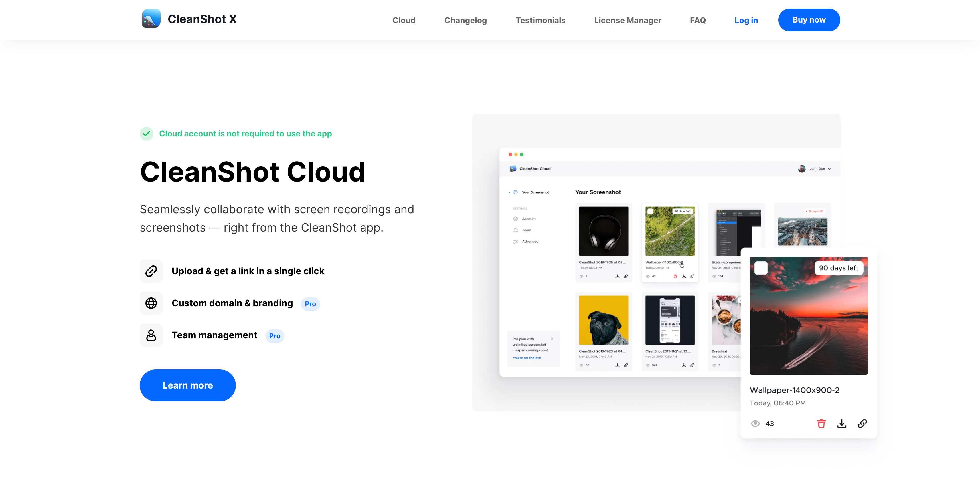Click the people icon next to Team
The width and height of the screenshot is (980, 489).
tap(515, 230)
